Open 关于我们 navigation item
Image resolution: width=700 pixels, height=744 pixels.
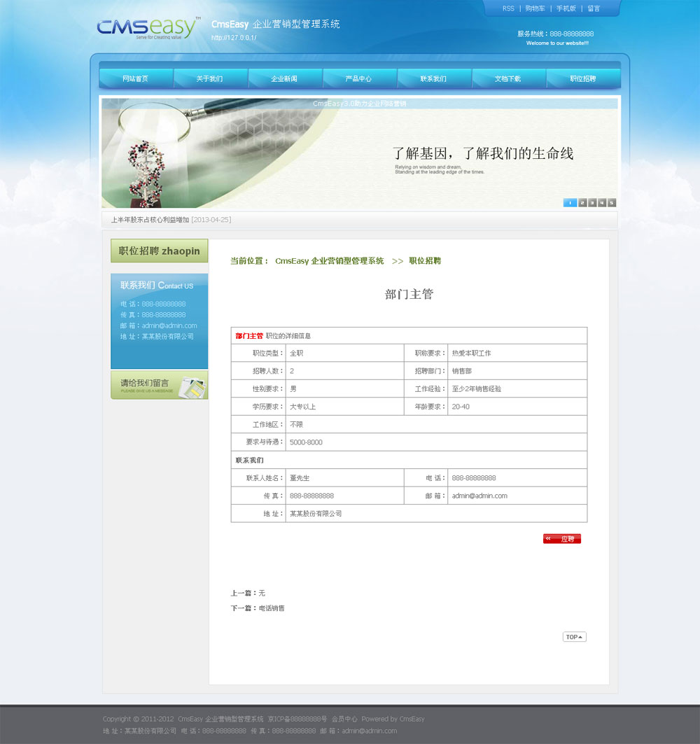coord(210,79)
